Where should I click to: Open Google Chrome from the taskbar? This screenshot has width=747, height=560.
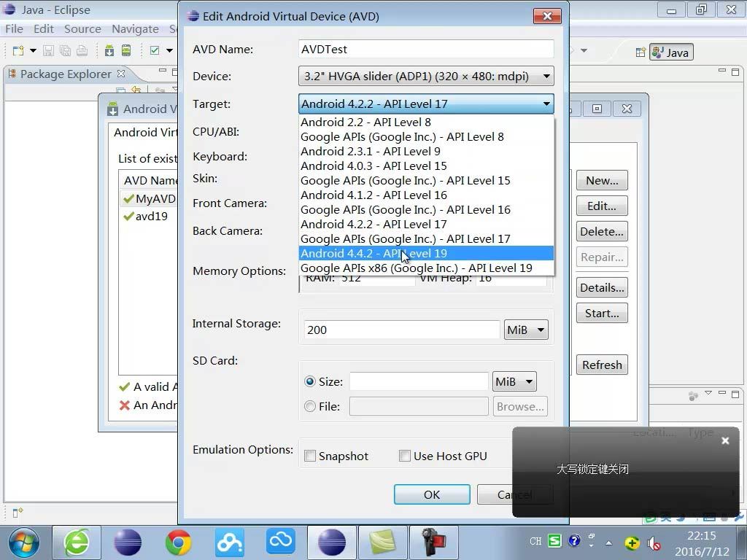[178, 542]
